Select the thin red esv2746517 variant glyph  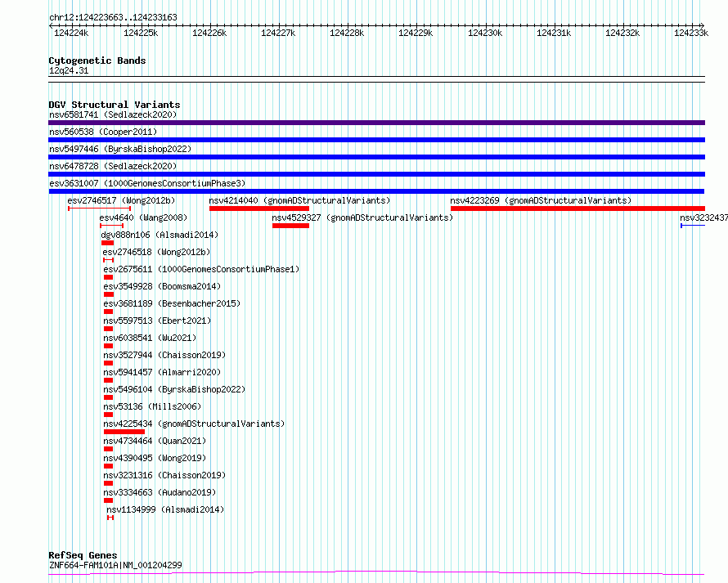point(99,209)
